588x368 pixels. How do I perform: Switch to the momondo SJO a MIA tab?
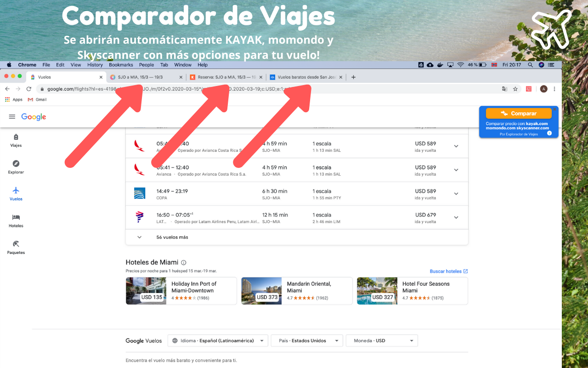point(146,77)
